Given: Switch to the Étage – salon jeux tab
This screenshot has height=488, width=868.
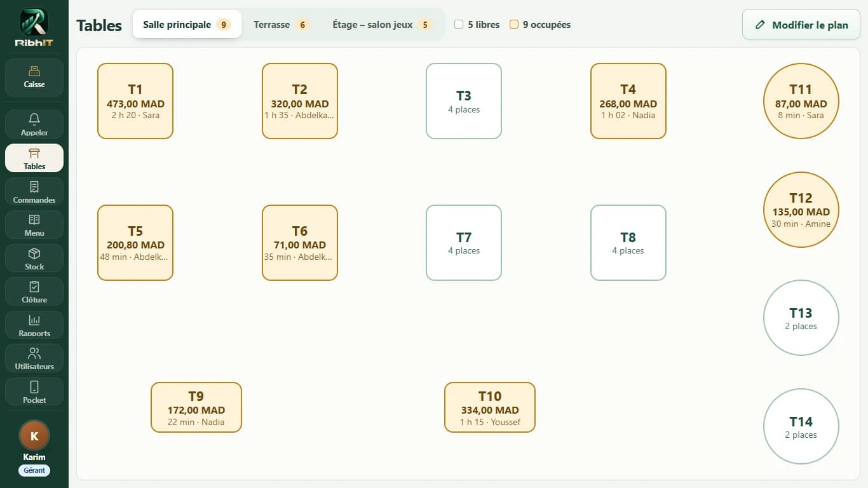Looking at the screenshot, I should tap(382, 25).
